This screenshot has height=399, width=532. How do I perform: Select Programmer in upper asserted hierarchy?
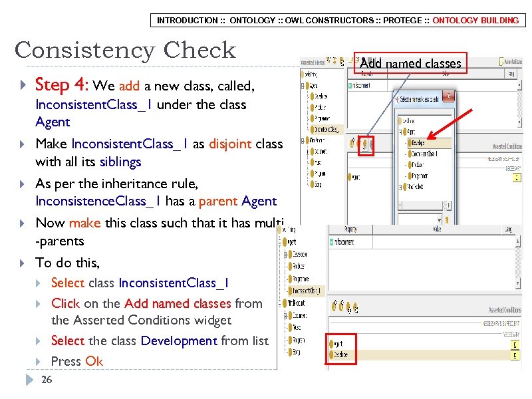click(x=321, y=118)
